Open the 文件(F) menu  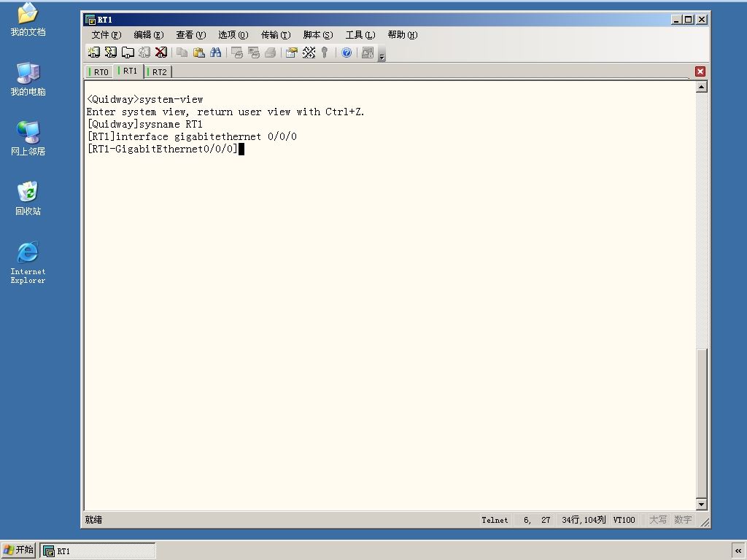click(107, 35)
